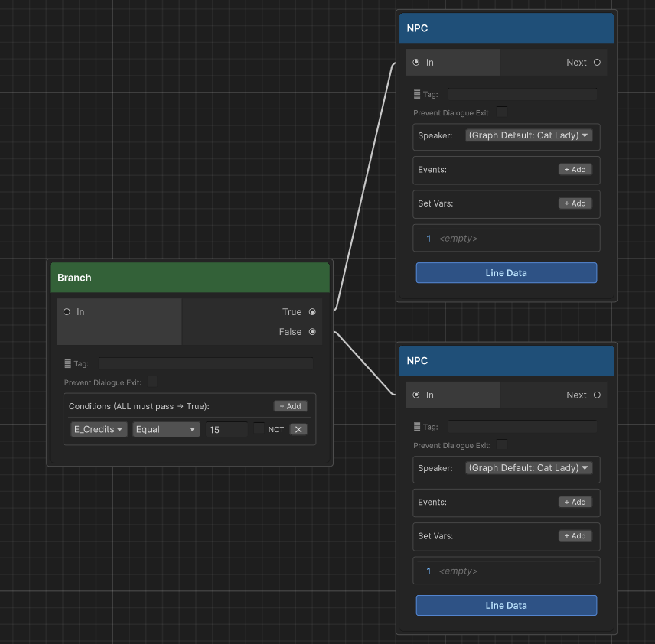Toggle Prevent Dialogue Exit on the lower NPC node

(502, 444)
